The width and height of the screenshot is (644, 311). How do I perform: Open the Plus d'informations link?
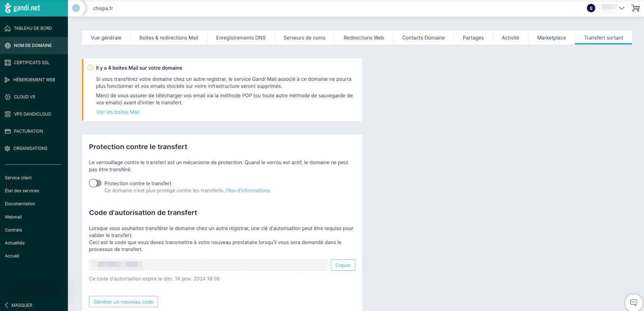click(x=248, y=191)
